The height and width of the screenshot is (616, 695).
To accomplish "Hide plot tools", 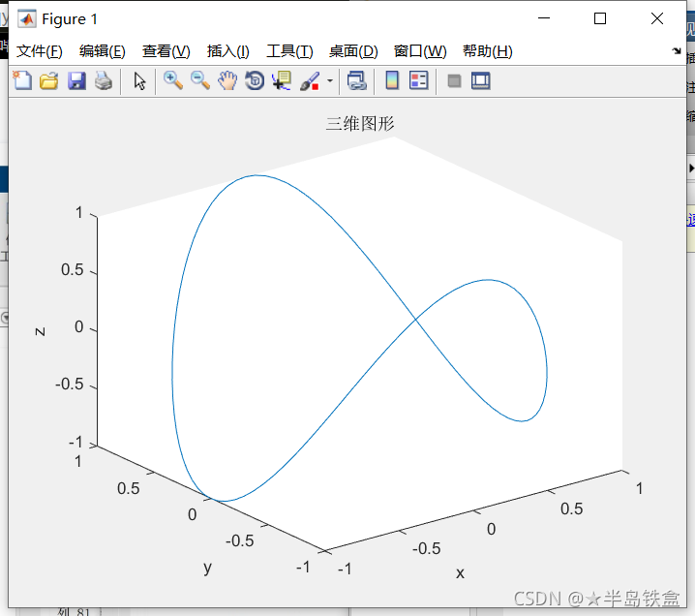I will (x=454, y=81).
